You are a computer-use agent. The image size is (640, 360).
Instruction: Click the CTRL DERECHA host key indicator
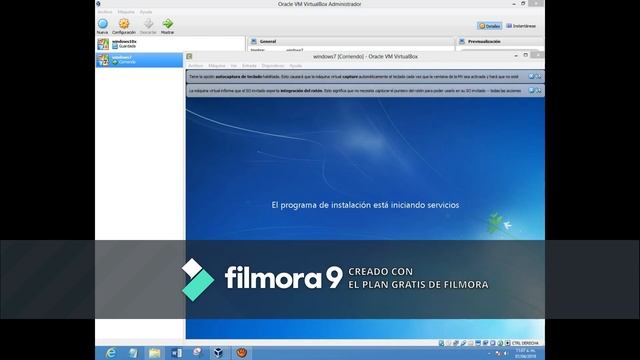524,343
